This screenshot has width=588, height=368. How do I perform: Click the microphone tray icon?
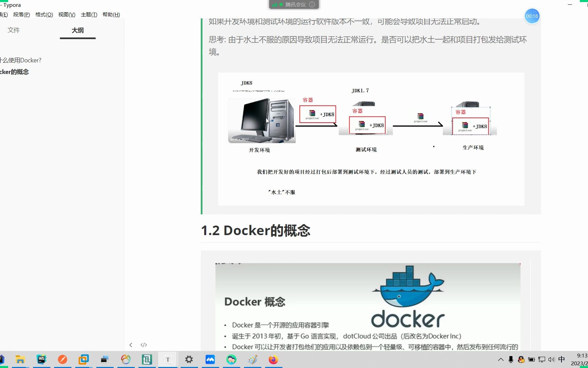(x=511, y=359)
